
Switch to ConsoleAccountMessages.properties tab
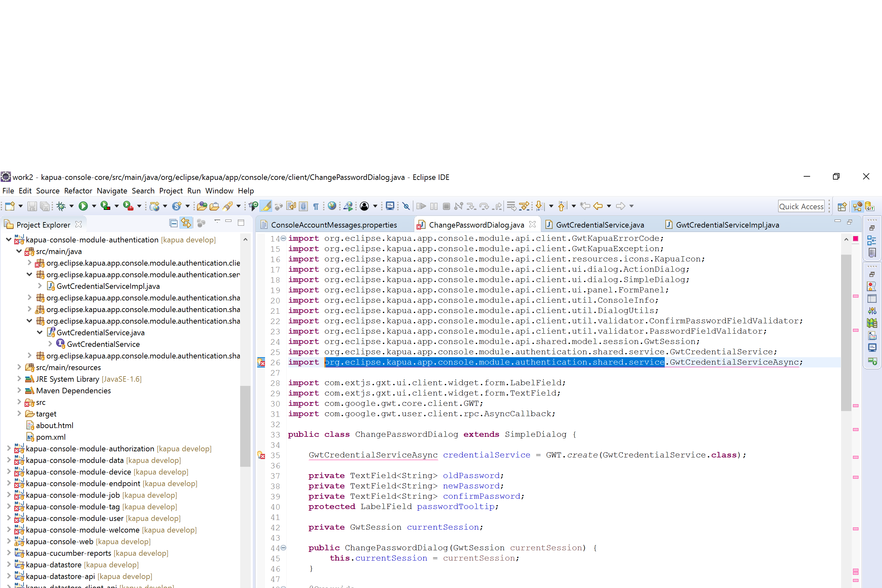coord(334,225)
